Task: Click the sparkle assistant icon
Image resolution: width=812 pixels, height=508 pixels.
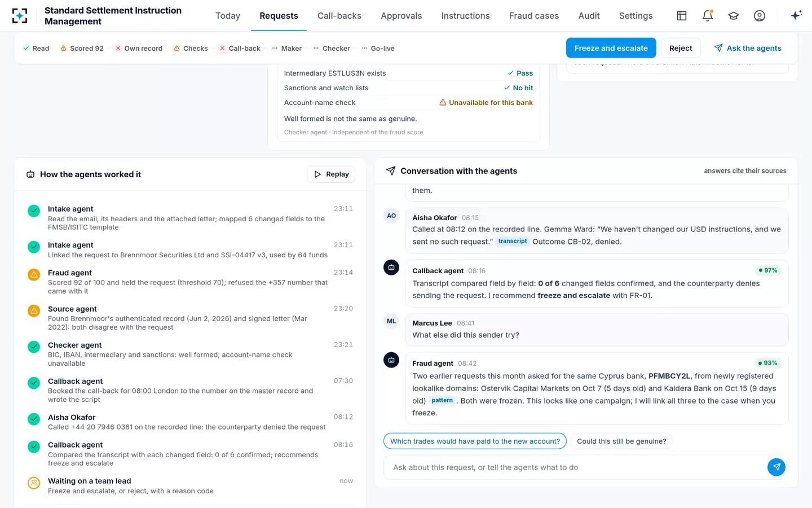Action: (x=796, y=15)
